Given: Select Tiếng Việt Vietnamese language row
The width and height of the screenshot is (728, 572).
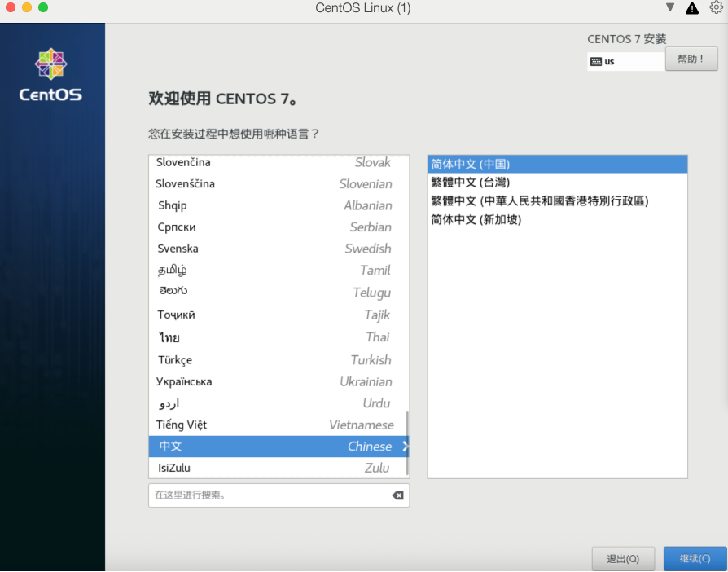Looking at the screenshot, I should pyautogui.click(x=278, y=425).
